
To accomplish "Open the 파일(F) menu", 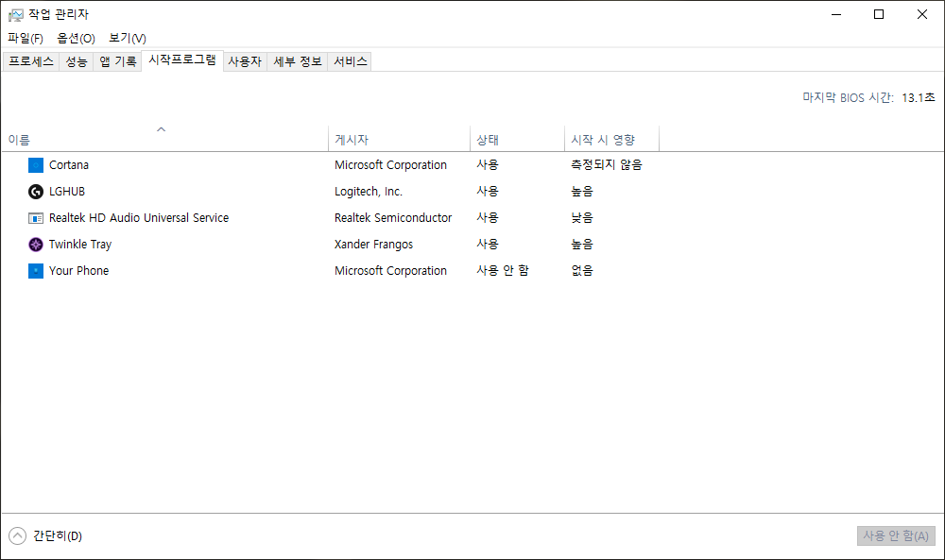I will pyautogui.click(x=26, y=38).
